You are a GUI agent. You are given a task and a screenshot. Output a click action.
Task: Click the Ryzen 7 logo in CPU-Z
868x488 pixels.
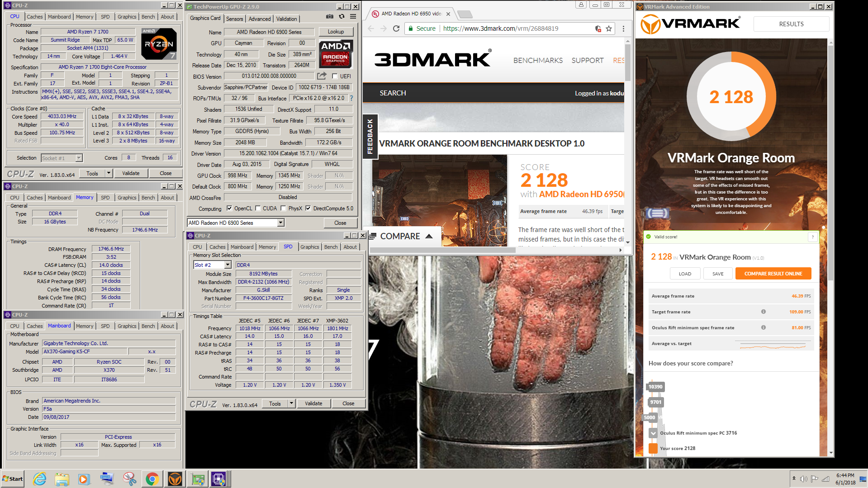click(x=159, y=44)
